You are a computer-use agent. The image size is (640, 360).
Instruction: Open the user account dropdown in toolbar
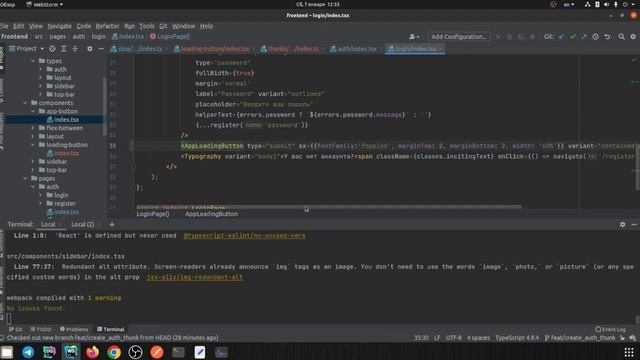(414, 37)
